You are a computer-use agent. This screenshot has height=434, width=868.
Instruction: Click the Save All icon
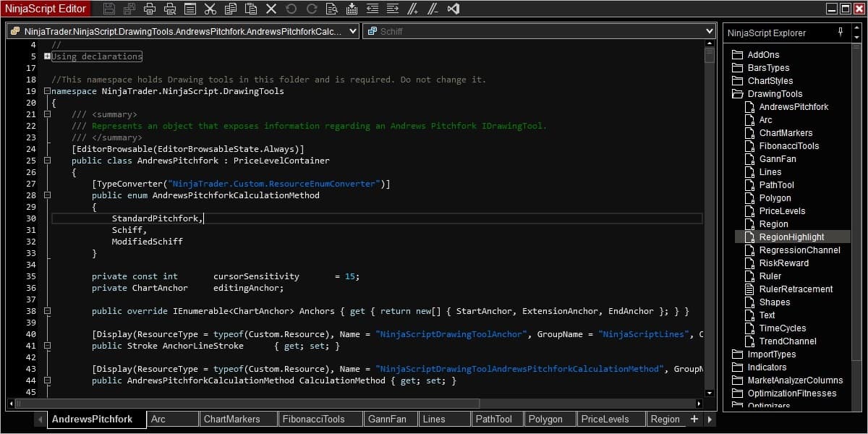coord(129,9)
